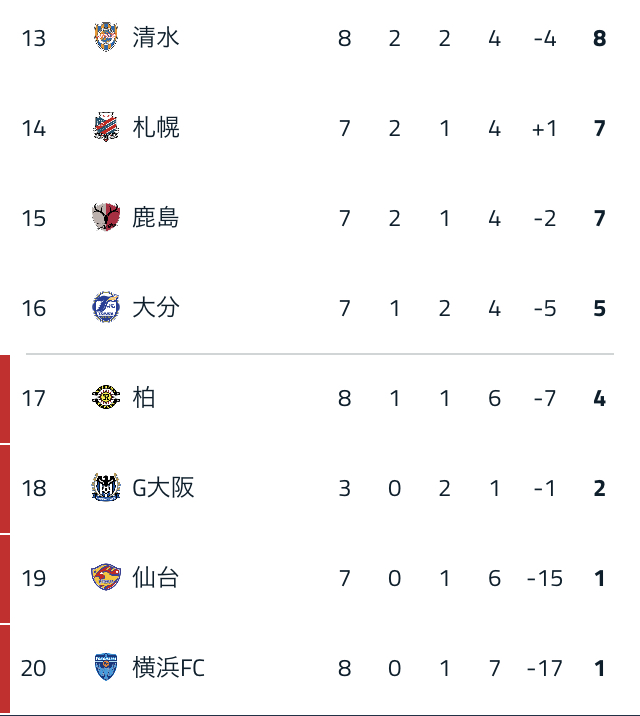Click rank number 13 in the table

pos(34,38)
